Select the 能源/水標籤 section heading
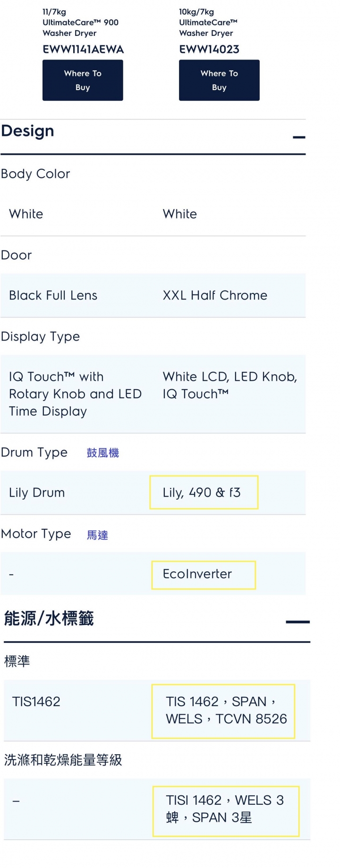The image size is (340, 868). pos(49,618)
